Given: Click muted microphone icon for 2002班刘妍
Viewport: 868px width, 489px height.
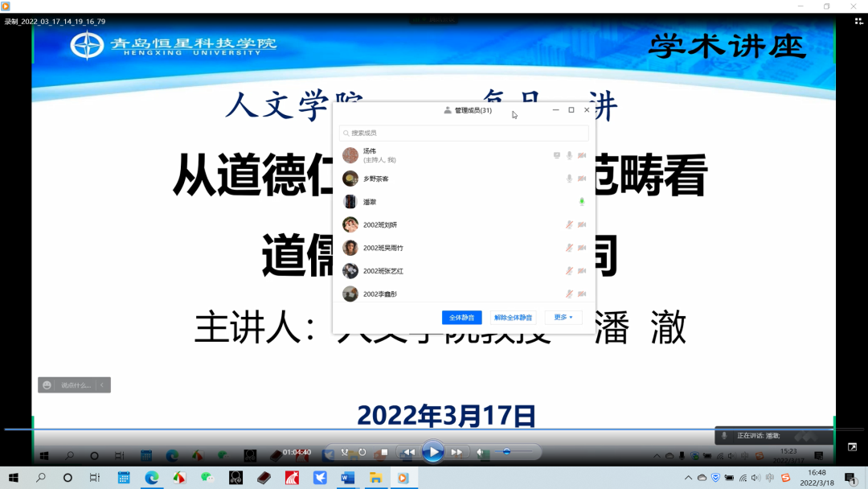Looking at the screenshot, I should click(569, 225).
